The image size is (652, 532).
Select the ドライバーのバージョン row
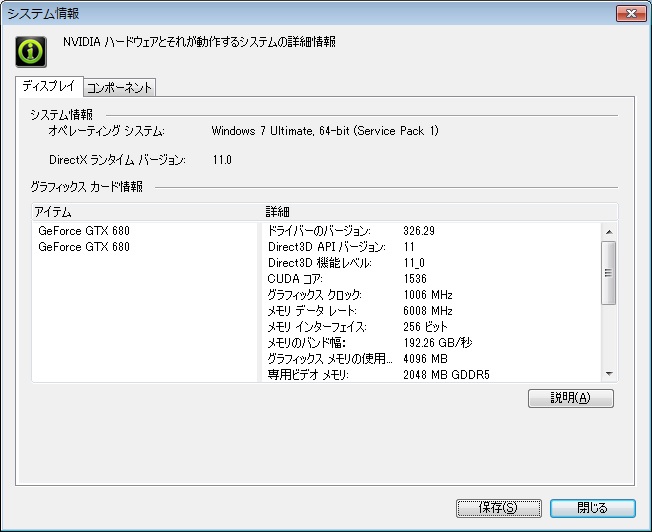coord(432,231)
